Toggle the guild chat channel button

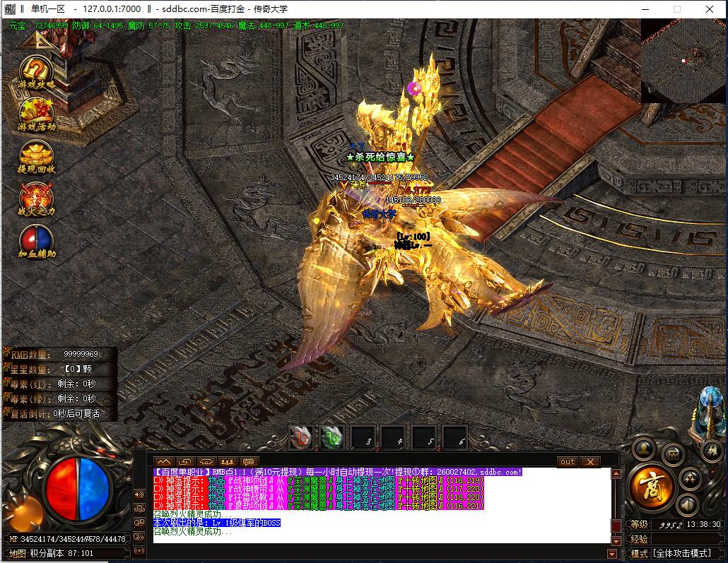tap(139, 523)
